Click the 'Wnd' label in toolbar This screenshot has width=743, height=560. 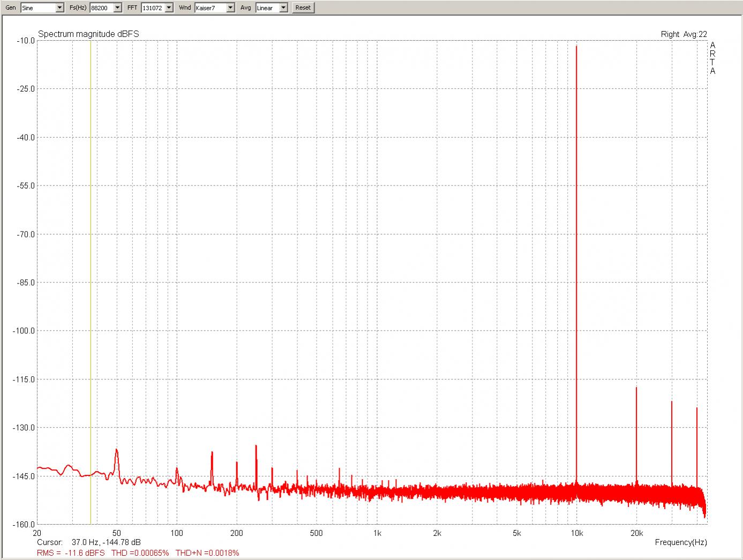click(185, 8)
